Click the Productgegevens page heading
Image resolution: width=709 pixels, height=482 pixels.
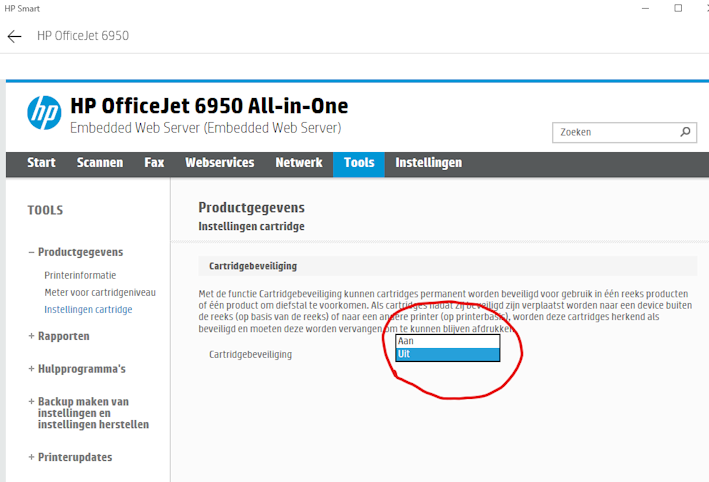[x=251, y=208]
